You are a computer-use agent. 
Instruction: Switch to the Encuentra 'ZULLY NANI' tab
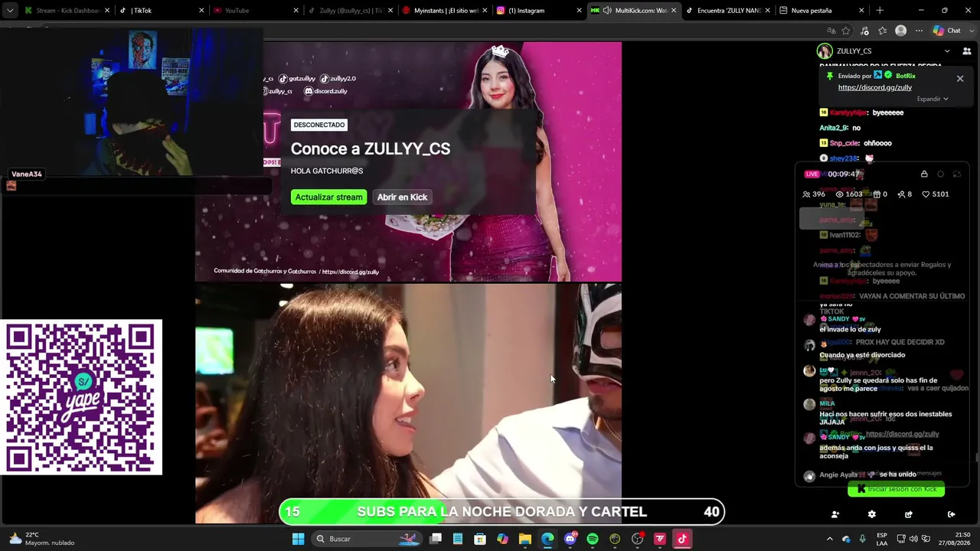[x=727, y=11]
